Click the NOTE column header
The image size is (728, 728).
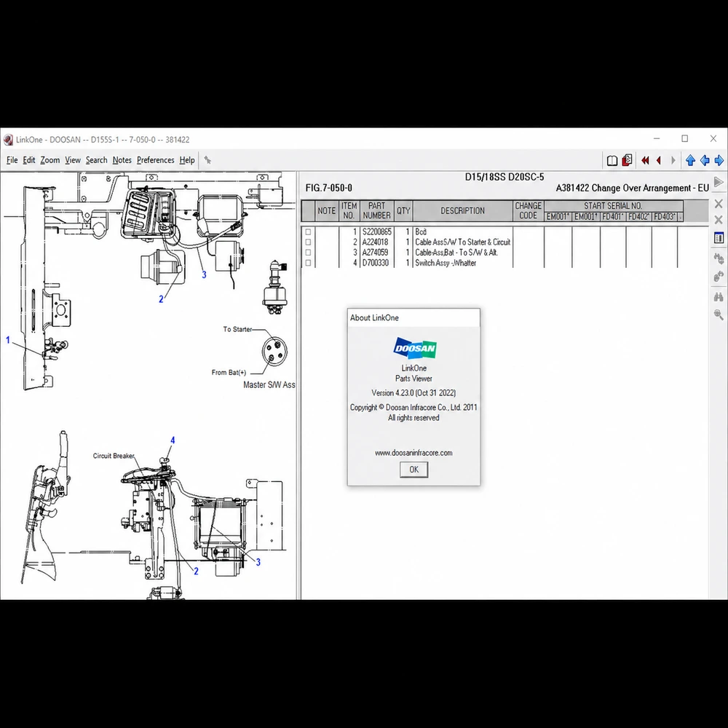point(326,211)
